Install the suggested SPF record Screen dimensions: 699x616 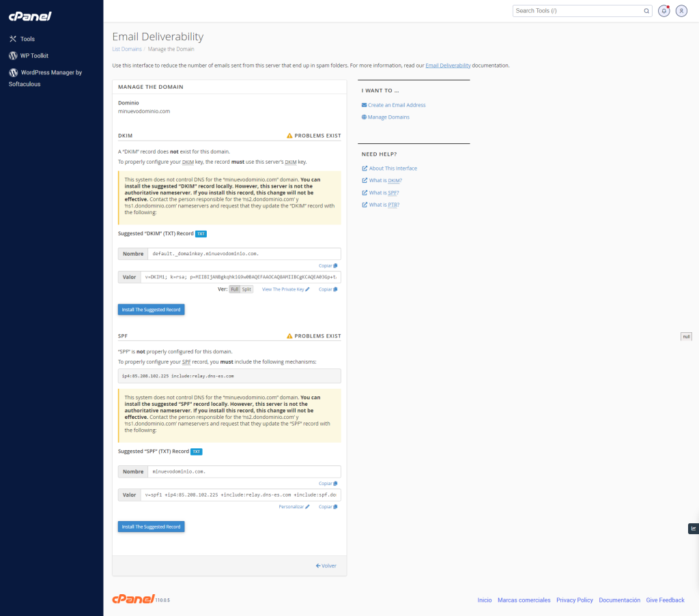(151, 527)
